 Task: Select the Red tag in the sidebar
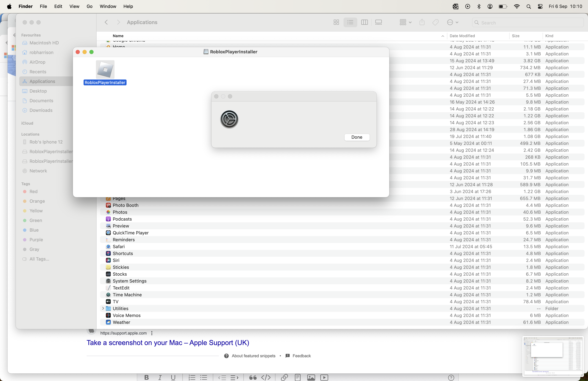33,192
